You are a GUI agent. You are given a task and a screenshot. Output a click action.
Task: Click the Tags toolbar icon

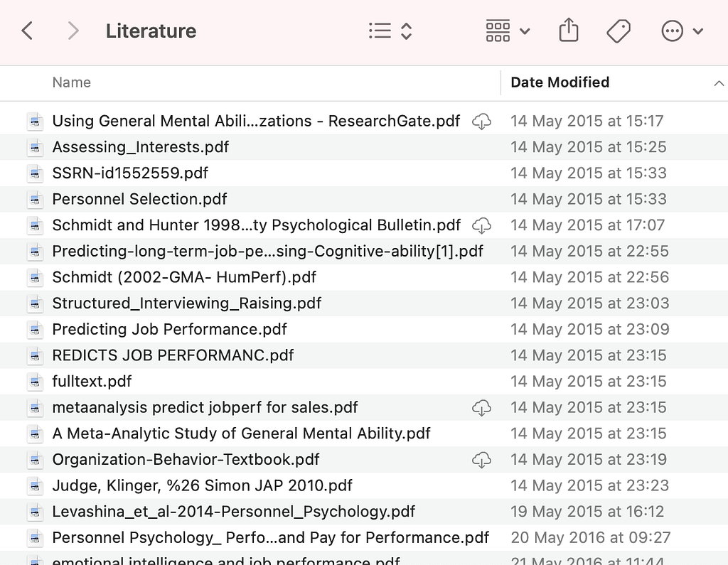pos(619,31)
